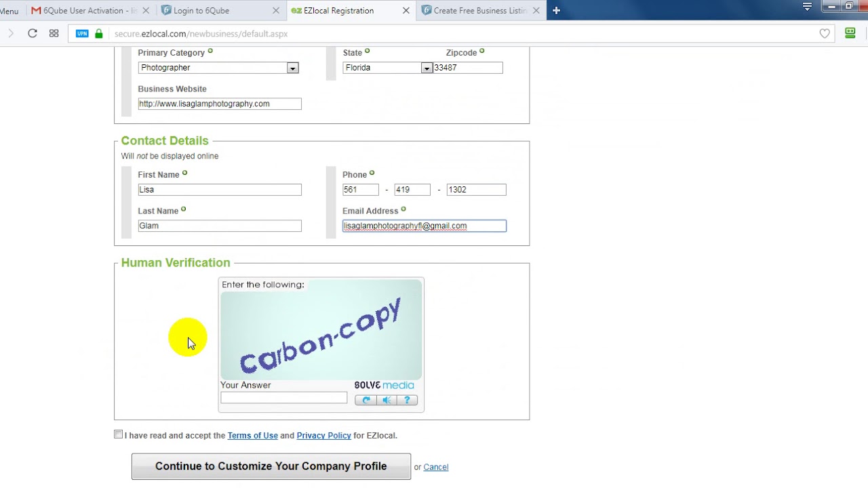Open the State dropdown showing Florida

387,68
